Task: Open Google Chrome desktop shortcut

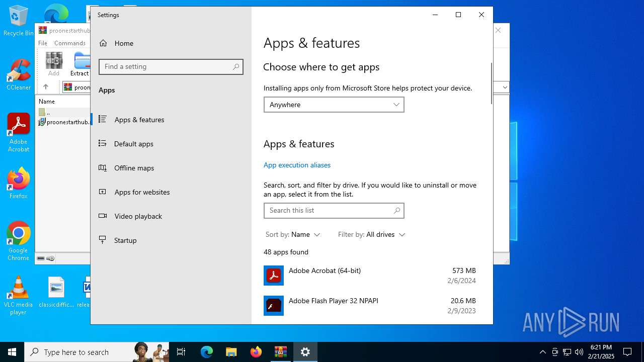Action: (x=18, y=241)
